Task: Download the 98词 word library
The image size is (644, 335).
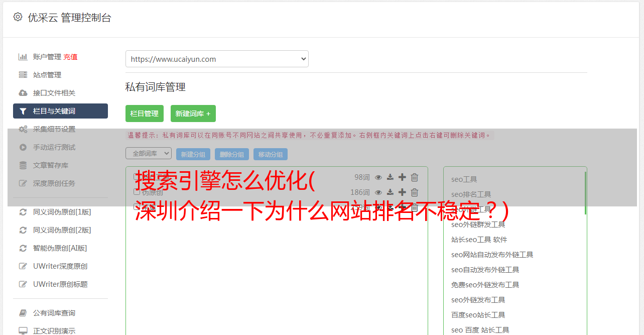Action: (x=390, y=177)
